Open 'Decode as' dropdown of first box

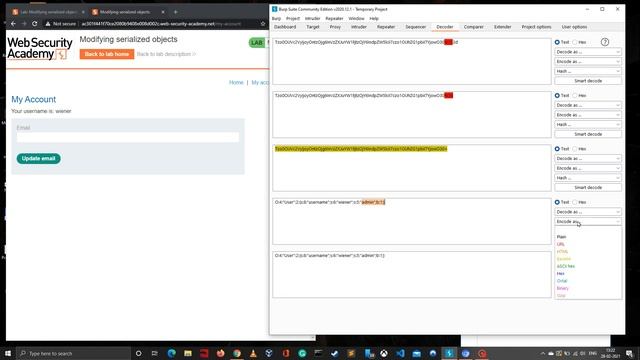pos(588,52)
